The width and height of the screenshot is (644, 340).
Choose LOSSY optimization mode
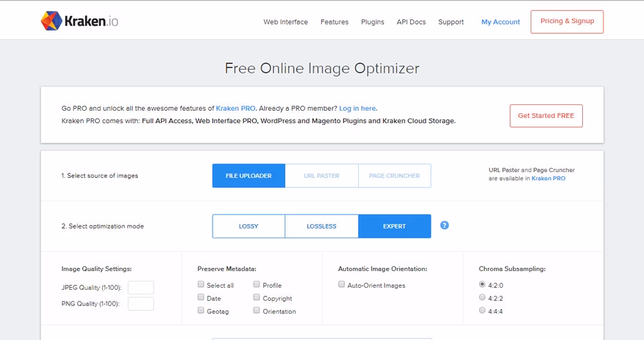pos(249,226)
